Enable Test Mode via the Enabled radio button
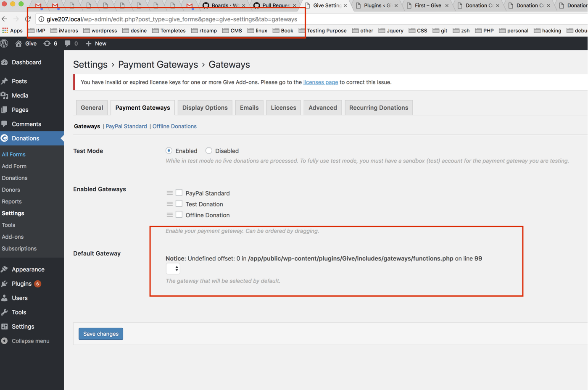Image resolution: width=588 pixels, height=390 pixels. pos(169,150)
